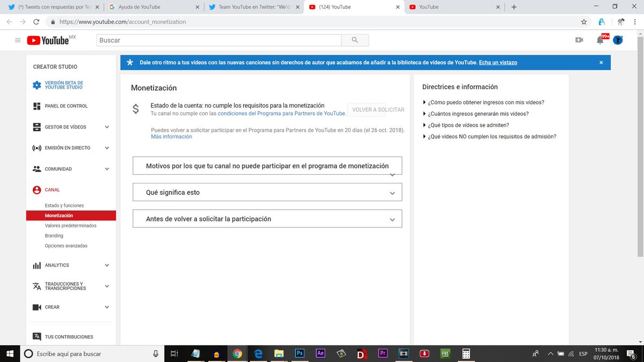Open condiciones del Programa para Partners link

point(281,114)
